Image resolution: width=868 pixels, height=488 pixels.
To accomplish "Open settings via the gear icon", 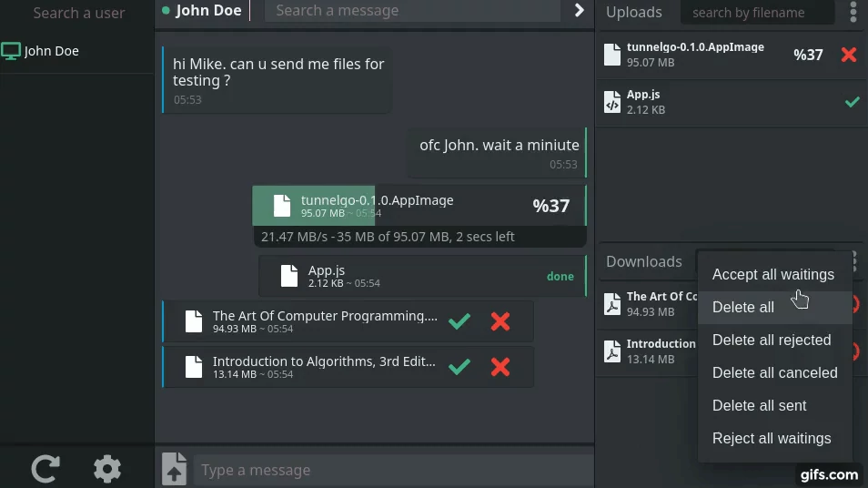I will (106, 469).
